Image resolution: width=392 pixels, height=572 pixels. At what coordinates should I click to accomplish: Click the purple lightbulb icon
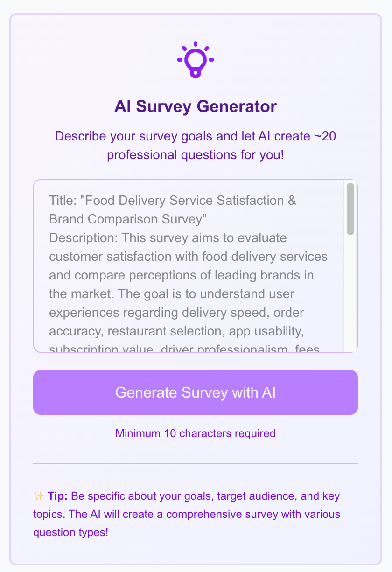[196, 60]
